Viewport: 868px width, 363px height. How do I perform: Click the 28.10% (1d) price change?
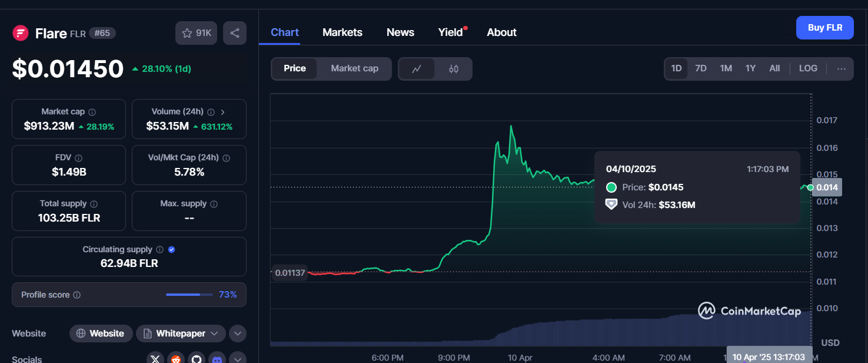pyautogui.click(x=162, y=69)
